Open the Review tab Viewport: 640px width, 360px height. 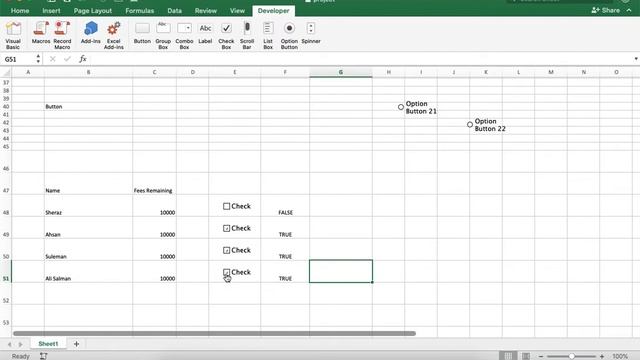[x=206, y=11]
